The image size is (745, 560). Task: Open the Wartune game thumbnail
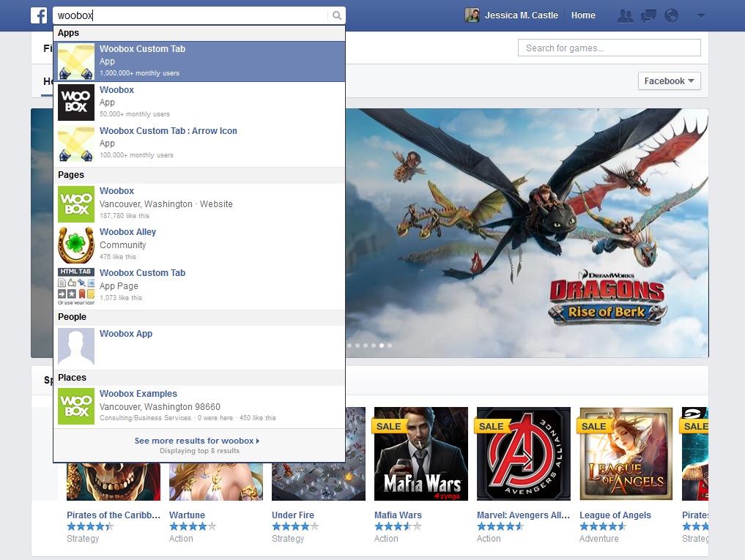tap(215, 482)
